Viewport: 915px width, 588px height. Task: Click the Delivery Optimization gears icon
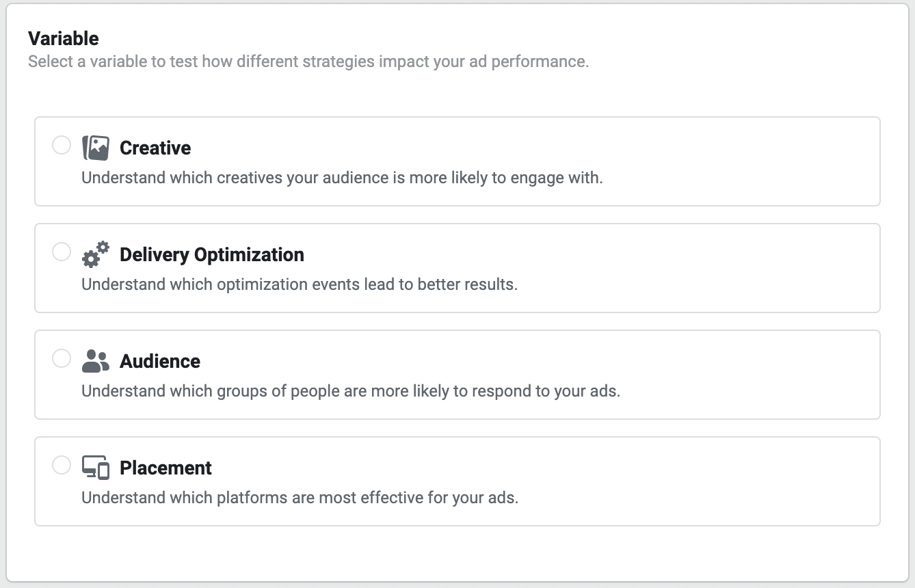pos(96,254)
